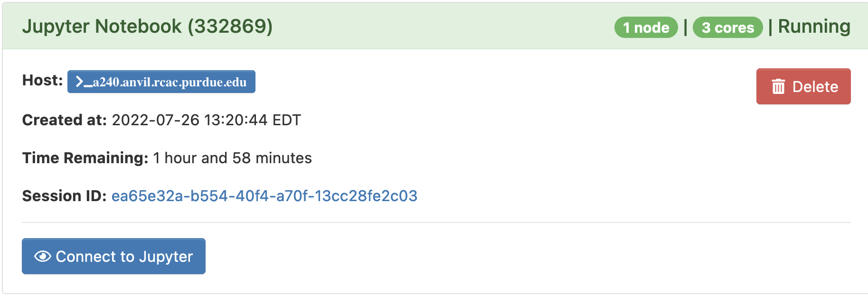Click the Host label
This screenshot has width=868, height=296.
click(42, 81)
